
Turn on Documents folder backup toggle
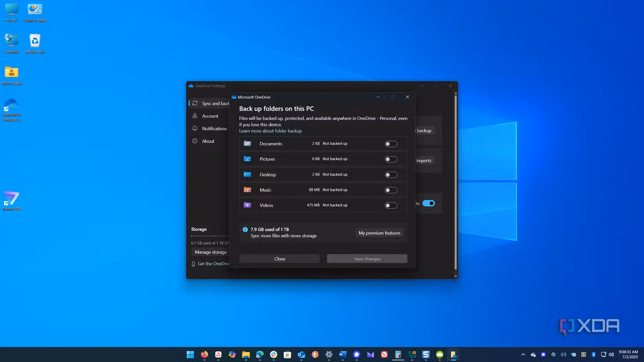click(x=391, y=144)
